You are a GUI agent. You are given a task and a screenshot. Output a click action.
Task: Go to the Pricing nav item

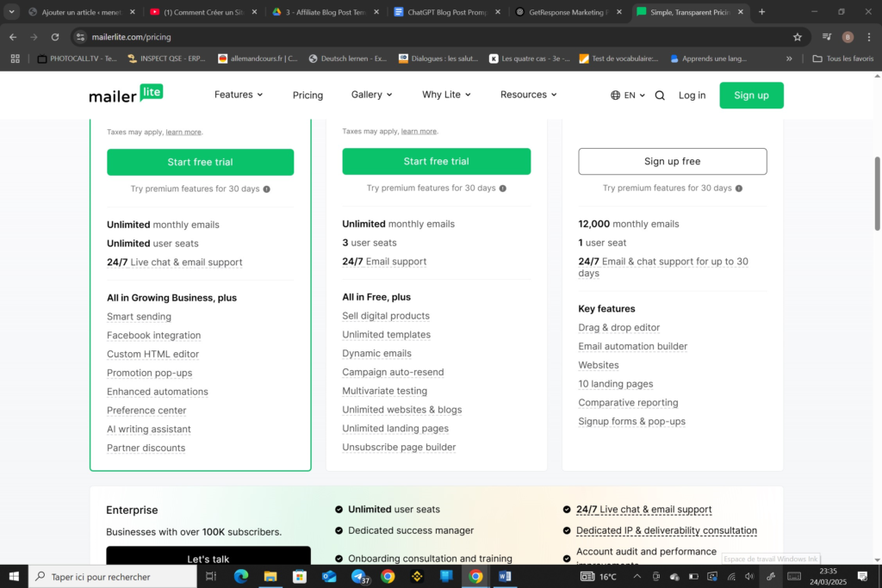click(307, 95)
